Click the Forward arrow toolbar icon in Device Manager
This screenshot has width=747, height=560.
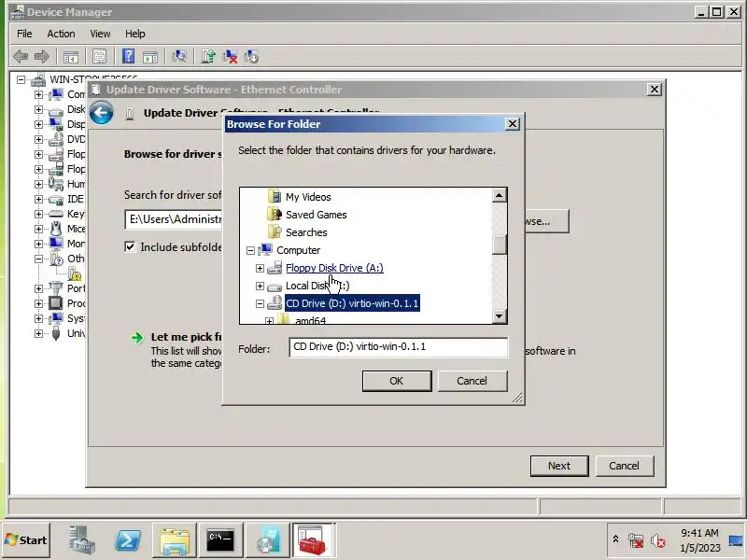[x=42, y=57]
